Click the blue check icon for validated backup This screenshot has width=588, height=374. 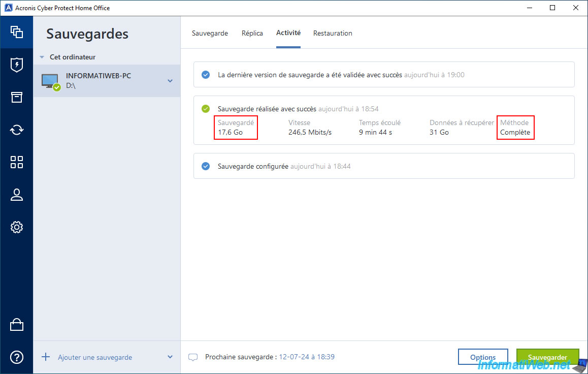[206, 75]
